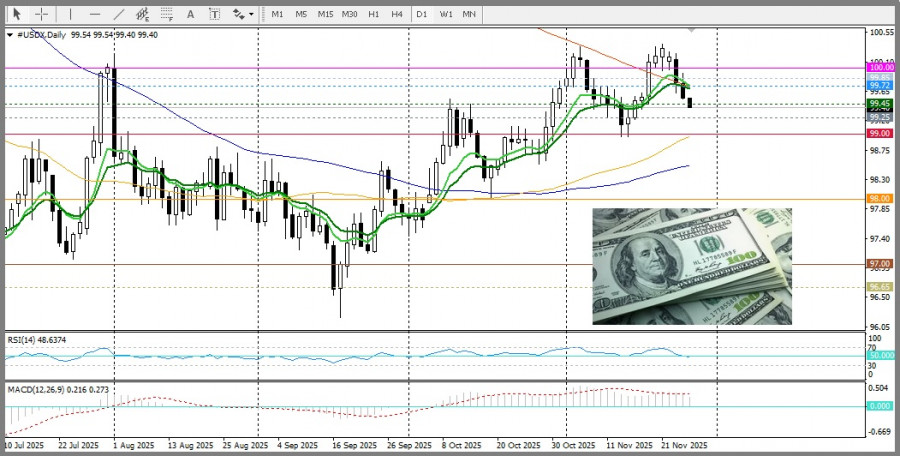
Task: Click the 1 Aug 2025 date label
Action: [134, 446]
